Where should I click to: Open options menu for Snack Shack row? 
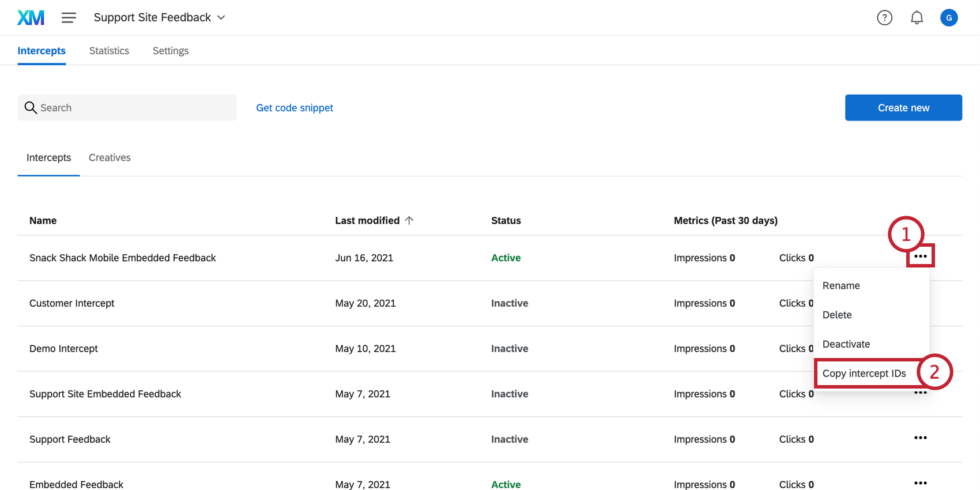click(920, 257)
